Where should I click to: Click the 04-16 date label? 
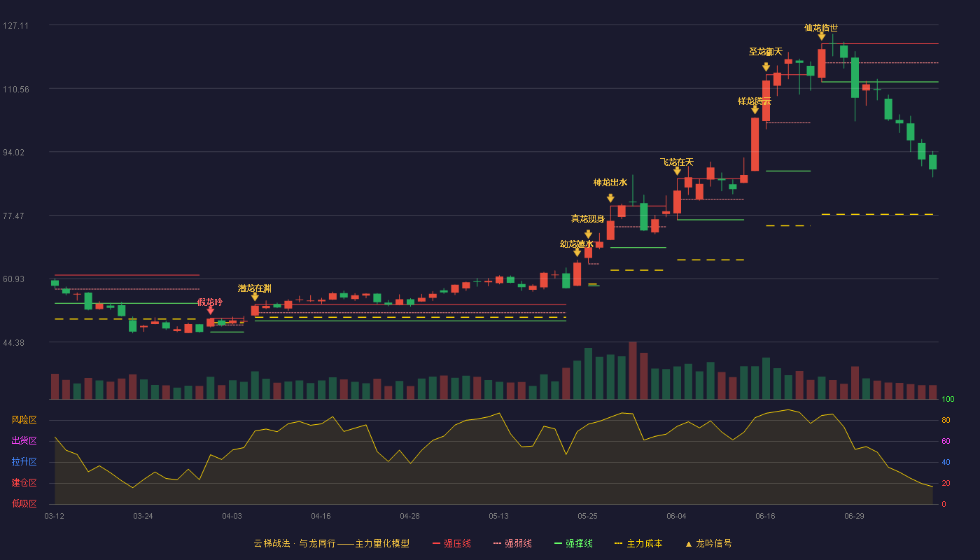[321, 516]
